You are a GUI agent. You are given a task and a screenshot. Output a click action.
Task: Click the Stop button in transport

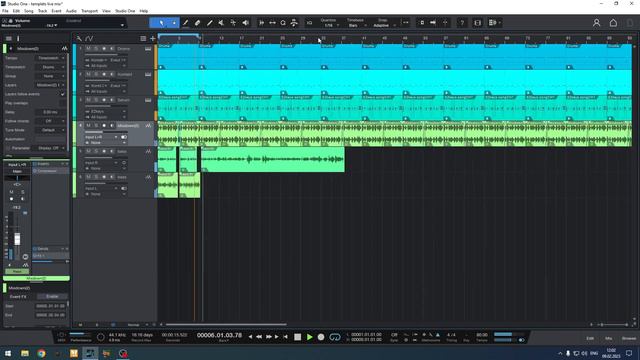[x=298, y=337]
